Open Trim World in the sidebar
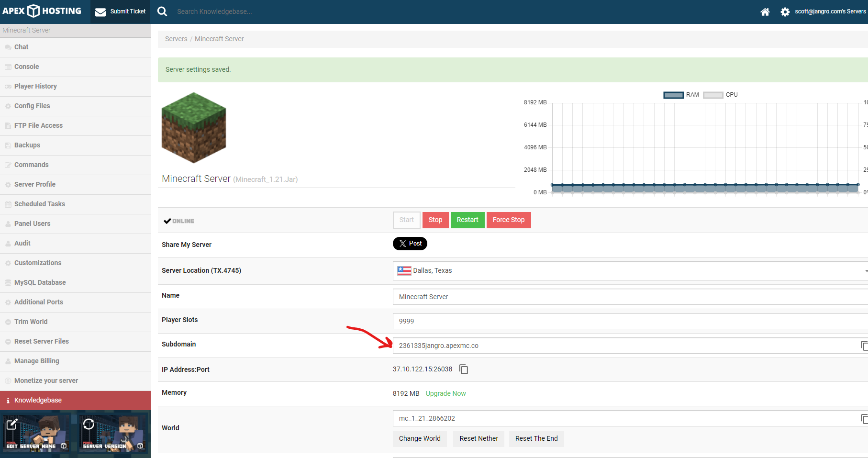Viewport: 868px width, 458px height. tap(75, 322)
